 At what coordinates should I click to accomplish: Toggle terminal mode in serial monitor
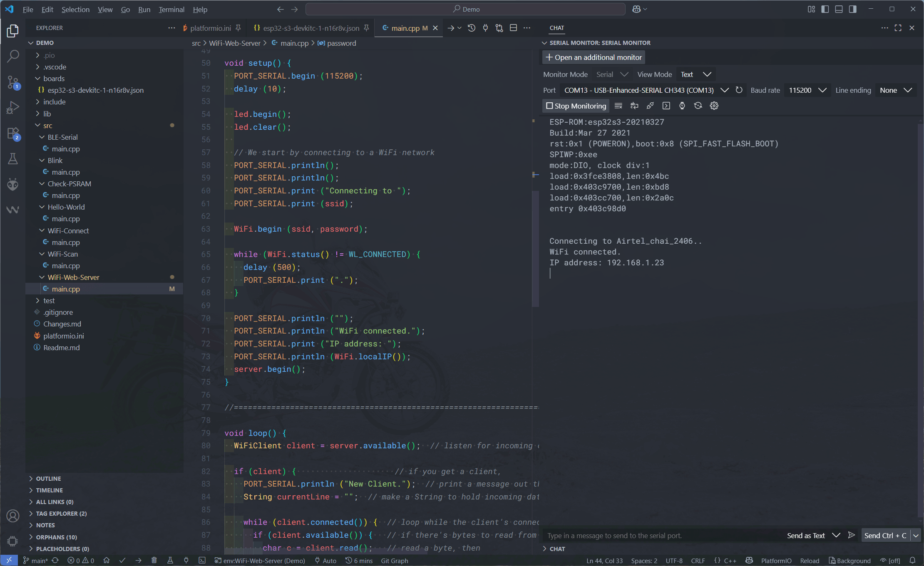(x=666, y=106)
